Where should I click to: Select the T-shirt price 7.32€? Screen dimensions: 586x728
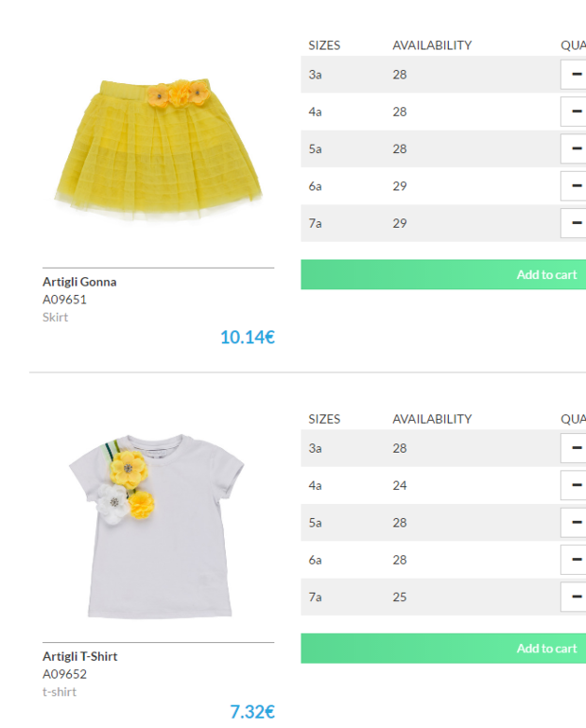pyautogui.click(x=252, y=711)
